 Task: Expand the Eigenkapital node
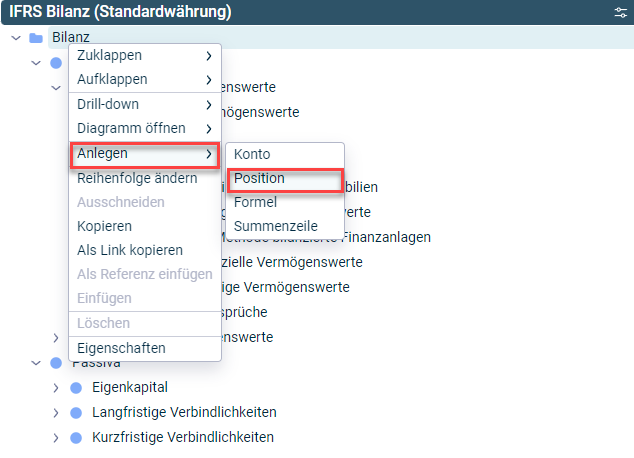56,388
